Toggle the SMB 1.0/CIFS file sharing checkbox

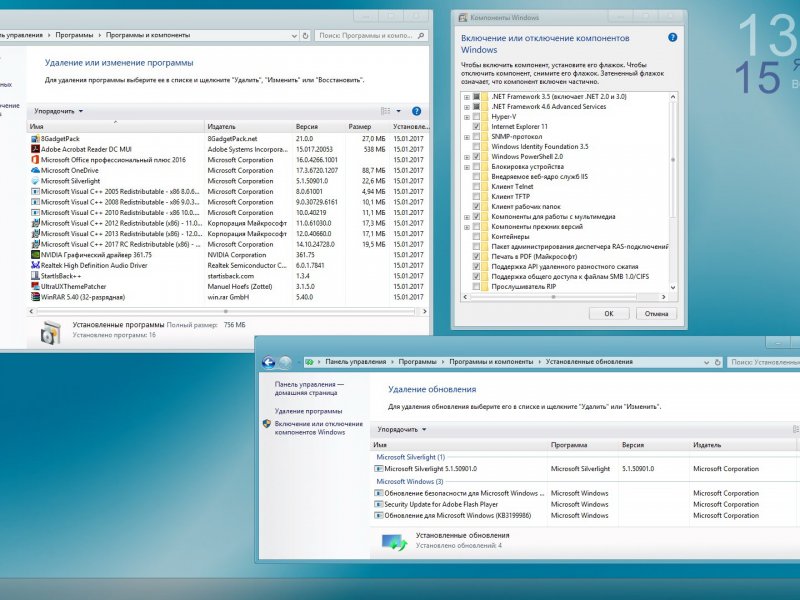tap(477, 277)
